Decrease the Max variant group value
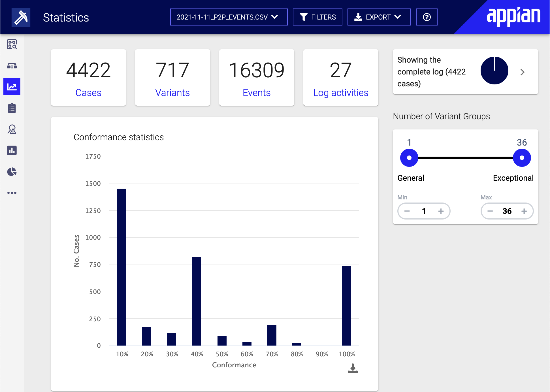Screen dimensions: 550x392 click(490, 211)
